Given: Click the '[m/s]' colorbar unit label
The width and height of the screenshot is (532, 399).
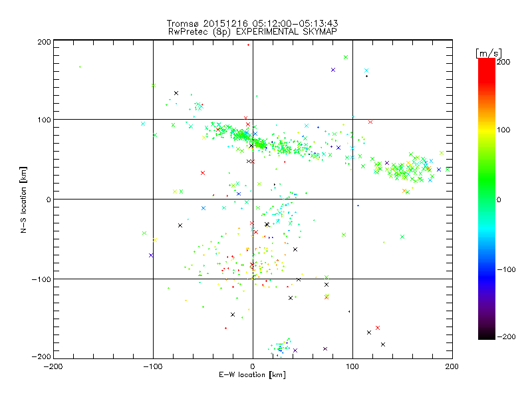Looking at the screenshot, I should coord(489,53).
